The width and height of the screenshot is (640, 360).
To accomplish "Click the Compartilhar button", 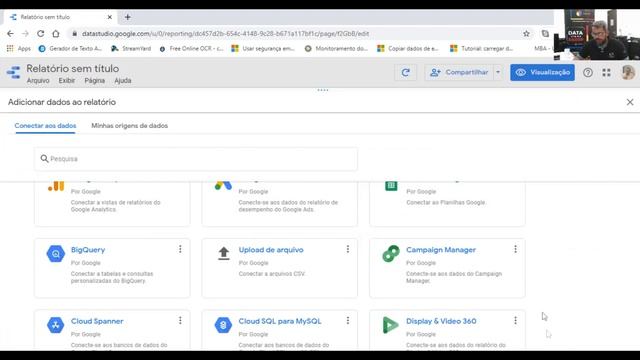I will click(459, 72).
